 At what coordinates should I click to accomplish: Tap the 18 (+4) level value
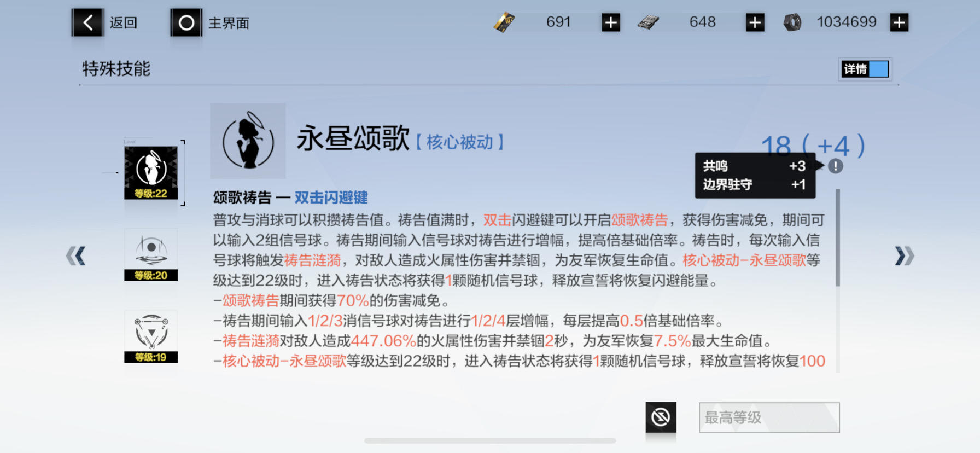point(813,146)
